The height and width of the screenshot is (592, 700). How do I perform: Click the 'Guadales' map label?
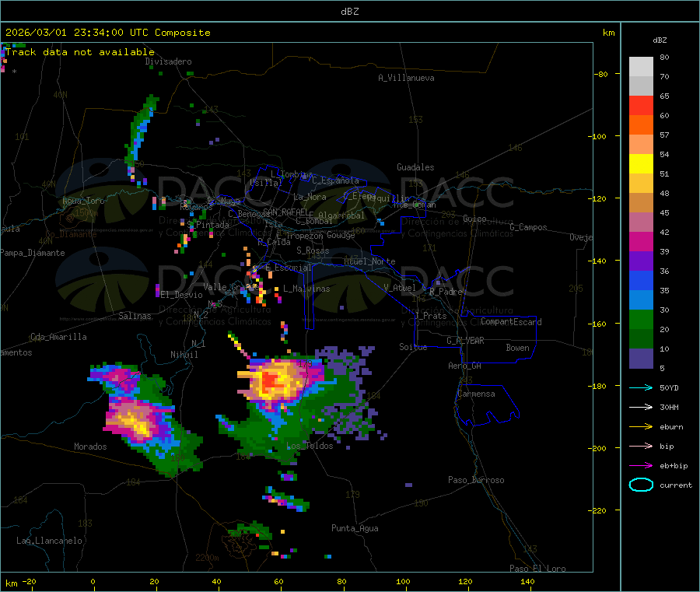click(415, 167)
